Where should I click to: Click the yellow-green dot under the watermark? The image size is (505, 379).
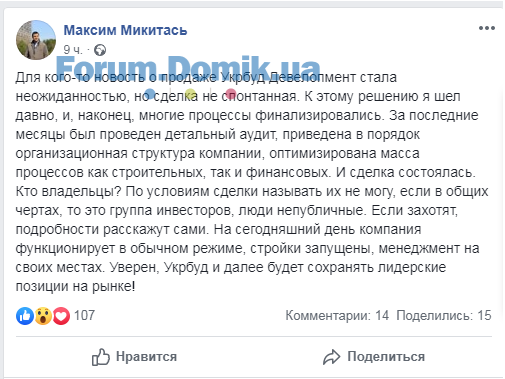pos(190,94)
